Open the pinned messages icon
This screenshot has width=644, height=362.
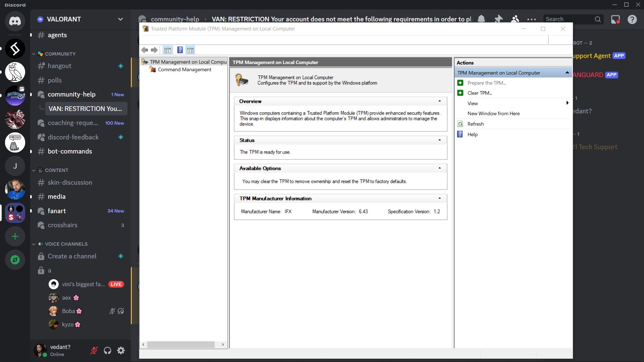(498, 19)
